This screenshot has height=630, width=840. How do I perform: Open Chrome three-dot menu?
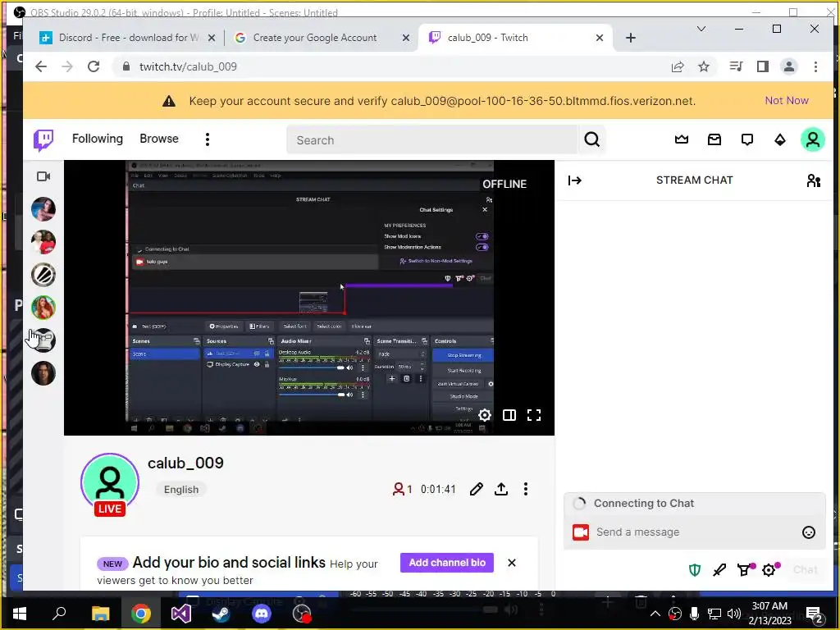click(815, 66)
